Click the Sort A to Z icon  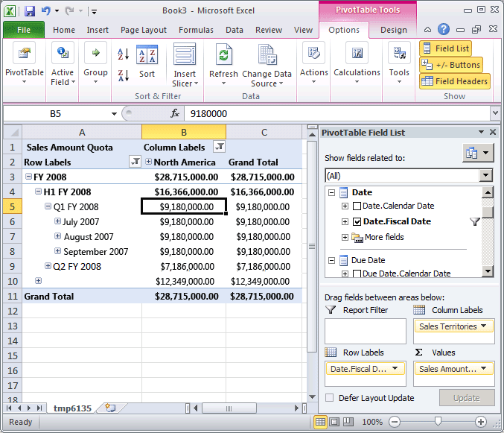(x=124, y=54)
